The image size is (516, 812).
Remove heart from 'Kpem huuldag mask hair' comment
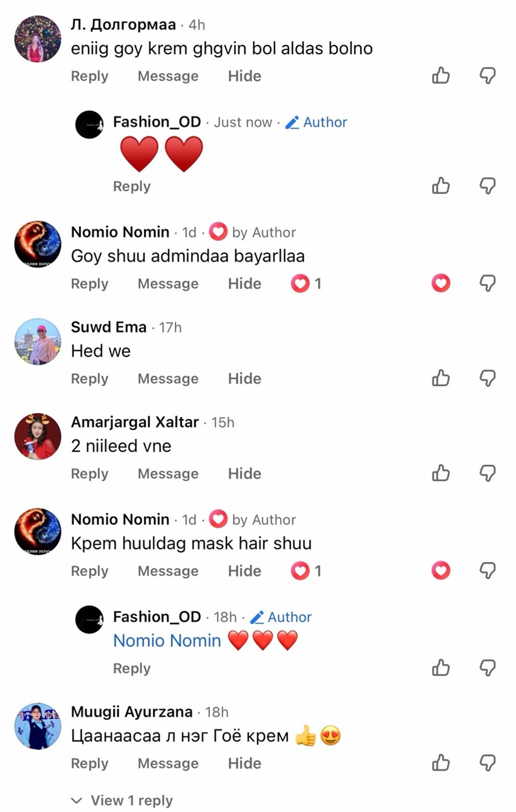point(441,570)
